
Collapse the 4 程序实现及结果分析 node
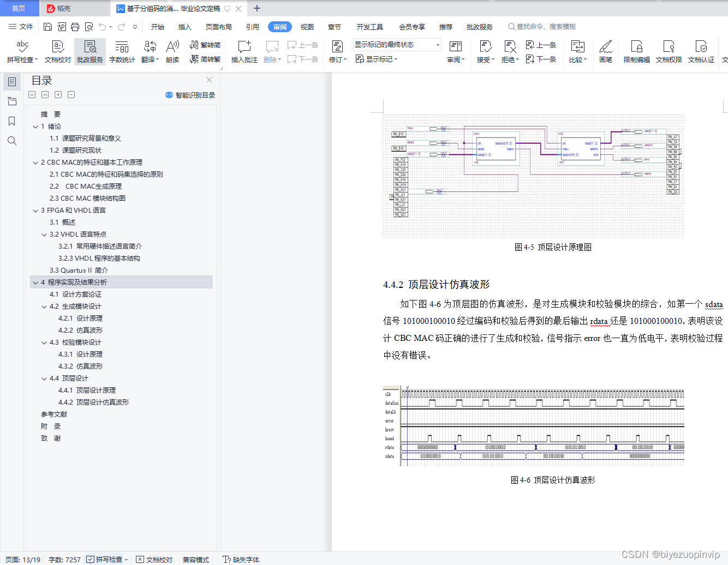pos(35,282)
